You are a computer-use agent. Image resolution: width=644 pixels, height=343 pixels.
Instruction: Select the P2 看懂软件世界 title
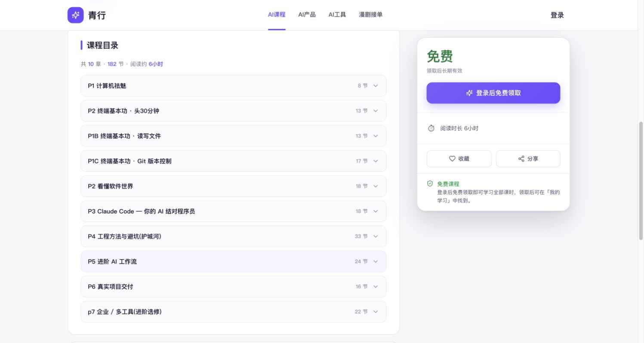(111, 186)
